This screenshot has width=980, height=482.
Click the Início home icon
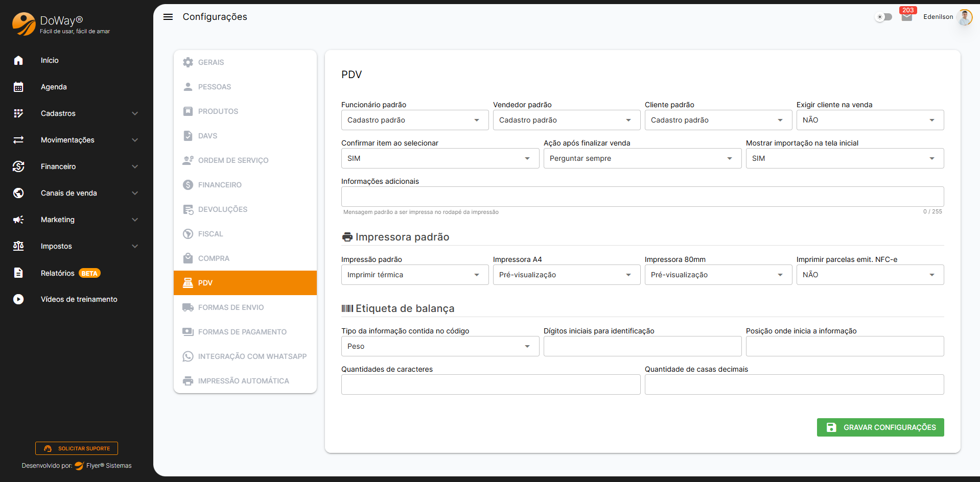click(18, 60)
